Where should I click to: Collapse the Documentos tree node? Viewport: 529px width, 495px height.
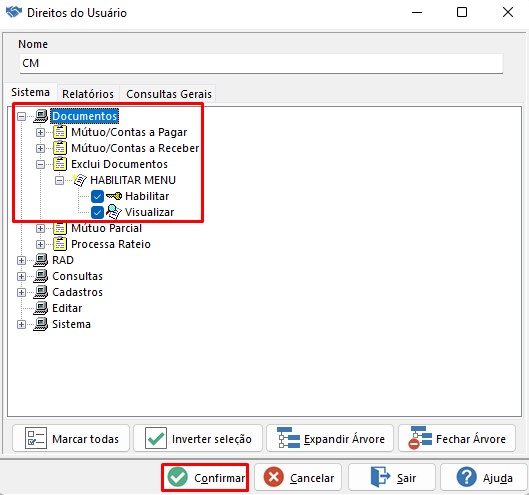[21, 117]
